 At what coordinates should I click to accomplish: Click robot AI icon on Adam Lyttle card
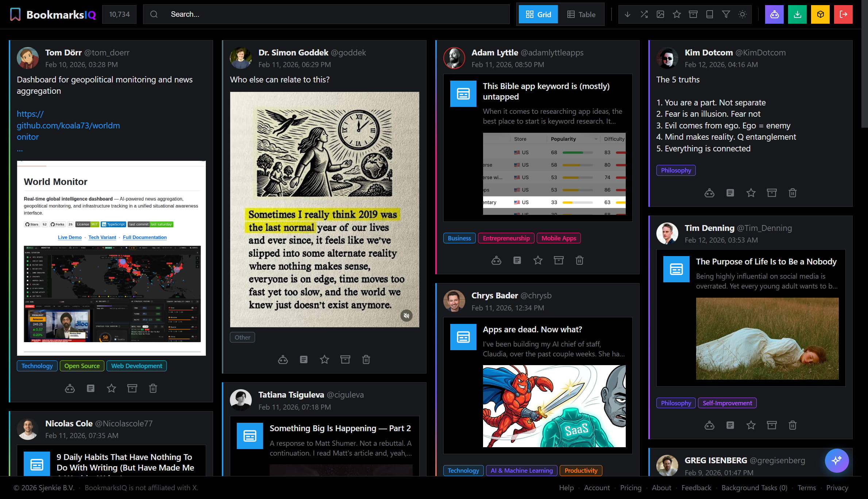click(496, 260)
